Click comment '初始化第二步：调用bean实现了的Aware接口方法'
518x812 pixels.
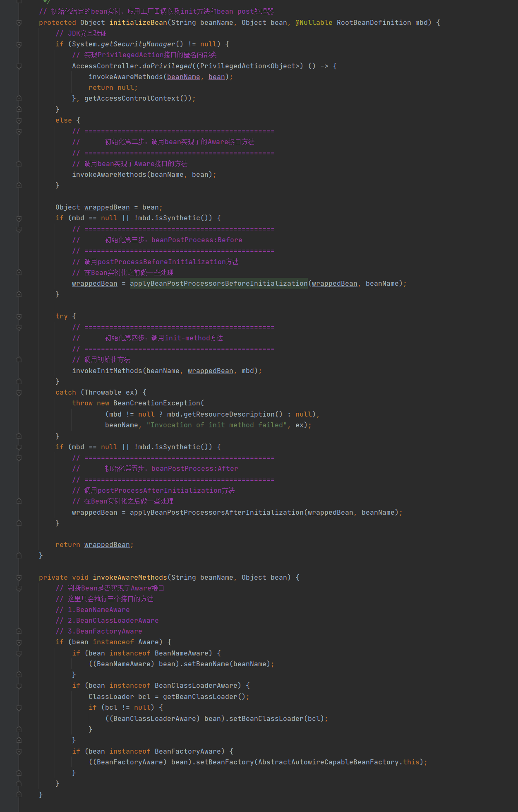[180, 142]
